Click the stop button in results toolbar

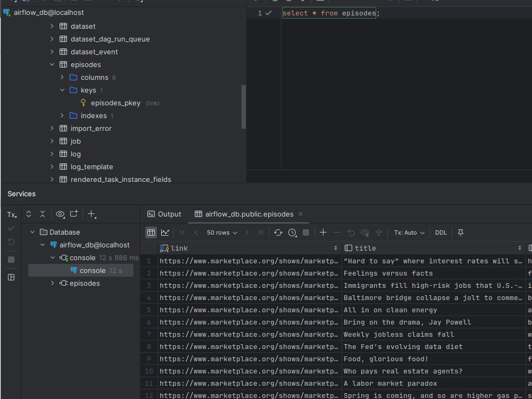tap(306, 232)
